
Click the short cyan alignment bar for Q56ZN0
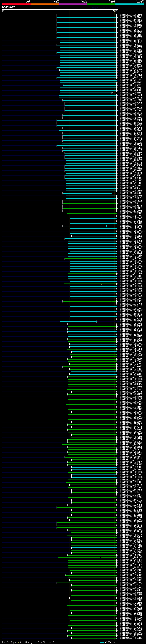pyautogui.click(x=86, y=93)
